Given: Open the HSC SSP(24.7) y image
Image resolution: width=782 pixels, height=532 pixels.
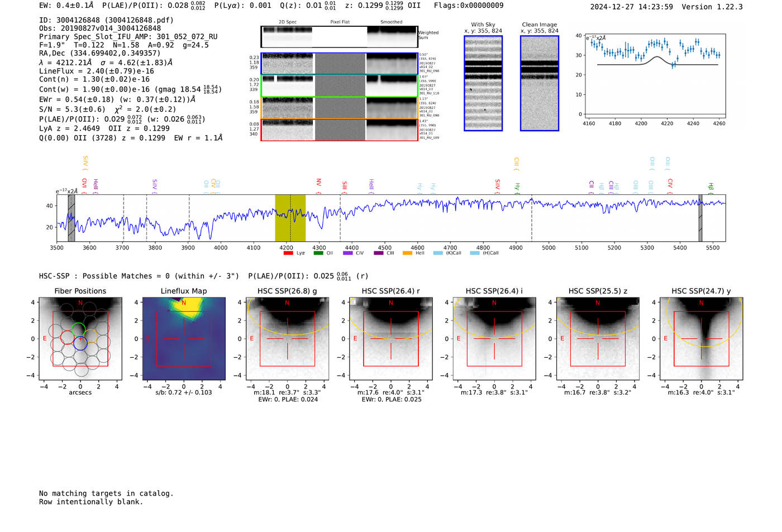Looking at the screenshot, I should (702, 339).
